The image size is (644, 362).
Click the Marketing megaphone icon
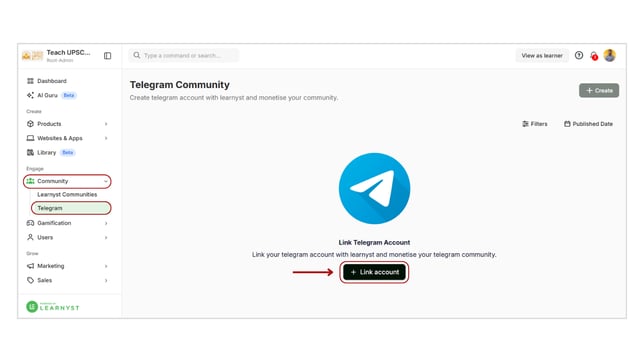(x=30, y=266)
